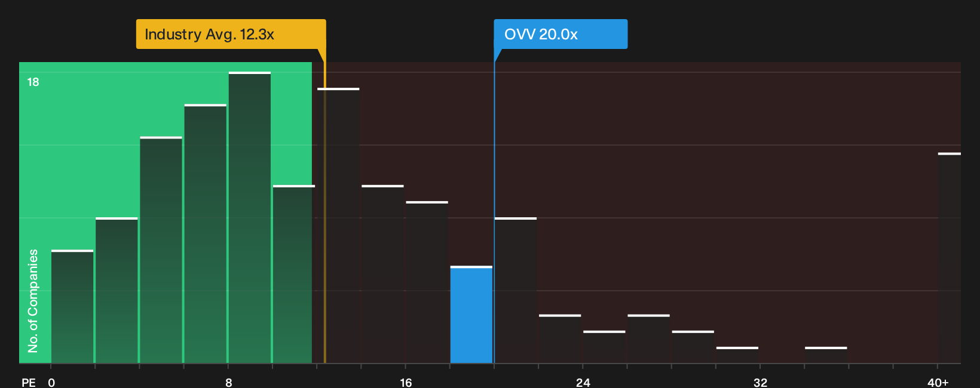This screenshot has width=980, height=388.
Task: Click the first bar at PE 0
Action: (72, 306)
